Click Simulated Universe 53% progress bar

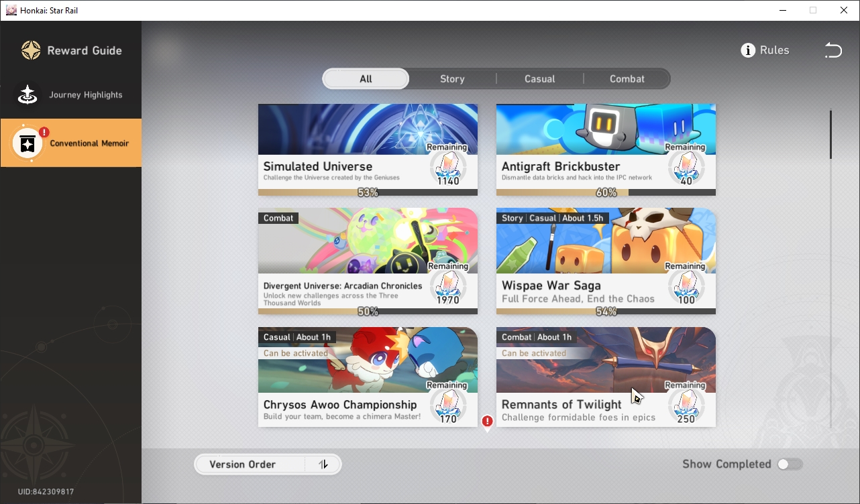tap(368, 192)
